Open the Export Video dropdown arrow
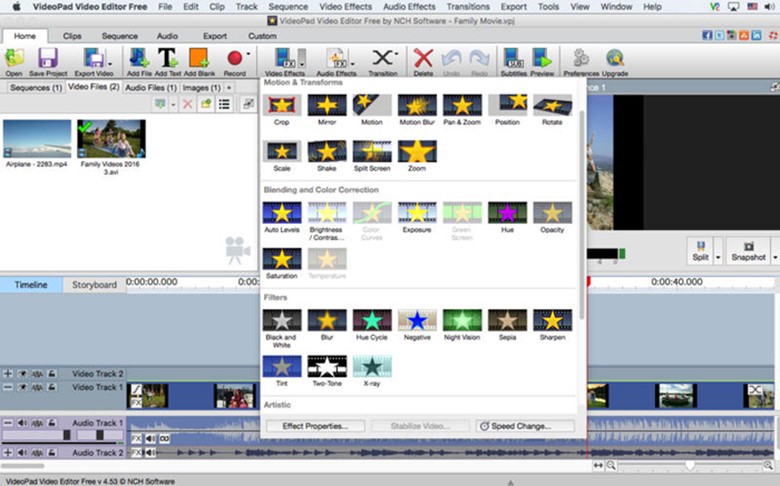Viewport: 780px width, 486px height. click(110, 63)
